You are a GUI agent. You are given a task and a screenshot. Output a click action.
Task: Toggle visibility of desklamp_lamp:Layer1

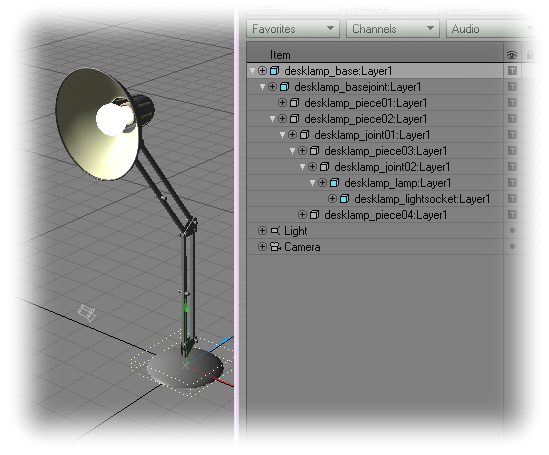512,182
